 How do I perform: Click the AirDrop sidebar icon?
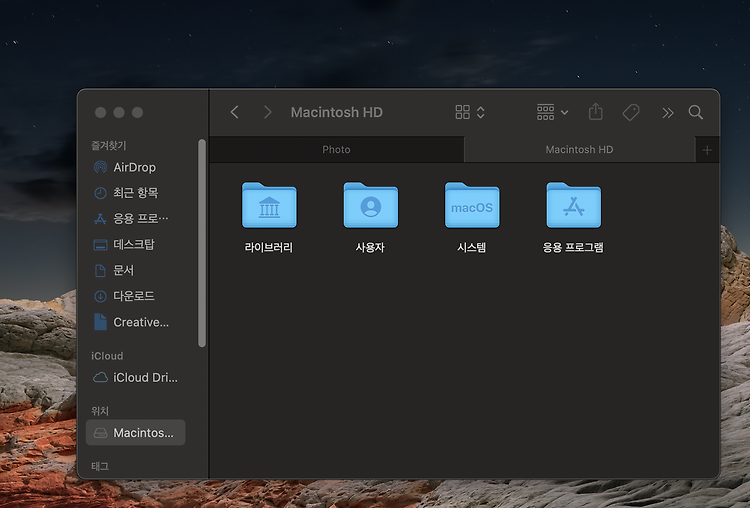click(x=100, y=167)
